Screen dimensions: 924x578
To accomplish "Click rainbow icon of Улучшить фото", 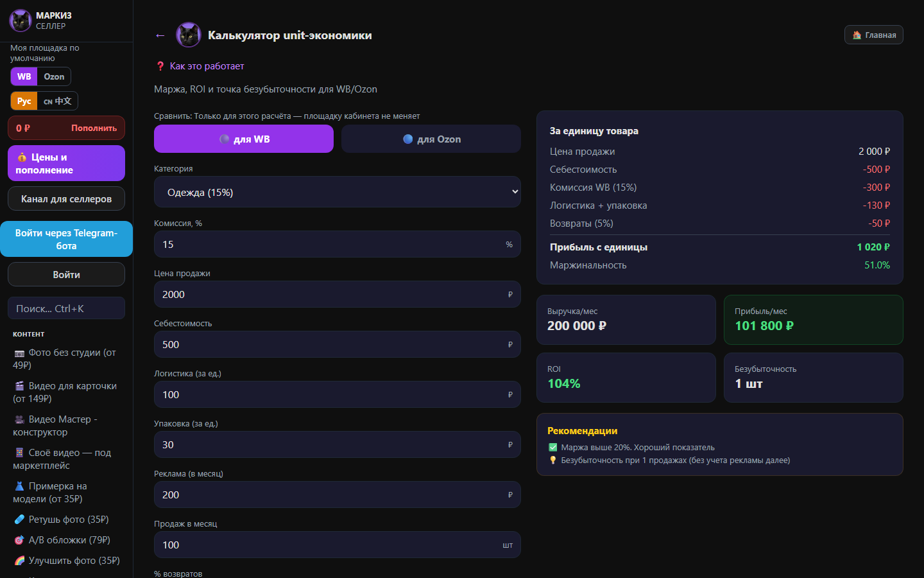I will pyautogui.click(x=19, y=561).
